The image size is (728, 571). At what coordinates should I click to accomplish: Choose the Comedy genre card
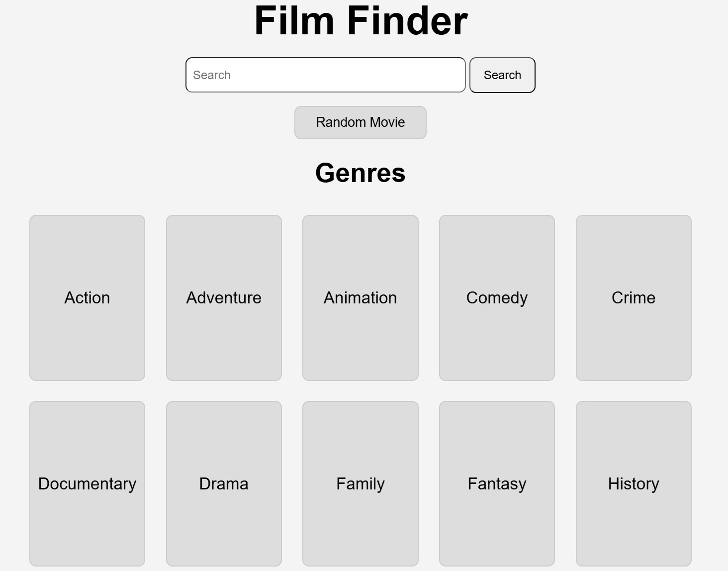click(497, 298)
